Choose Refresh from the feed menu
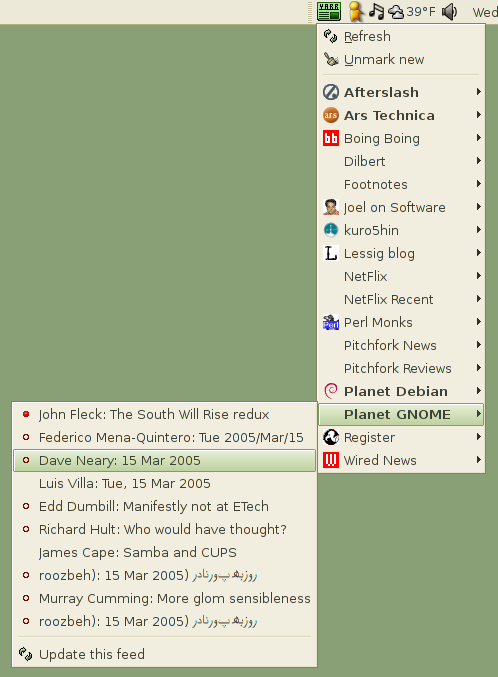The width and height of the screenshot is (498, 677). point(401,36)
